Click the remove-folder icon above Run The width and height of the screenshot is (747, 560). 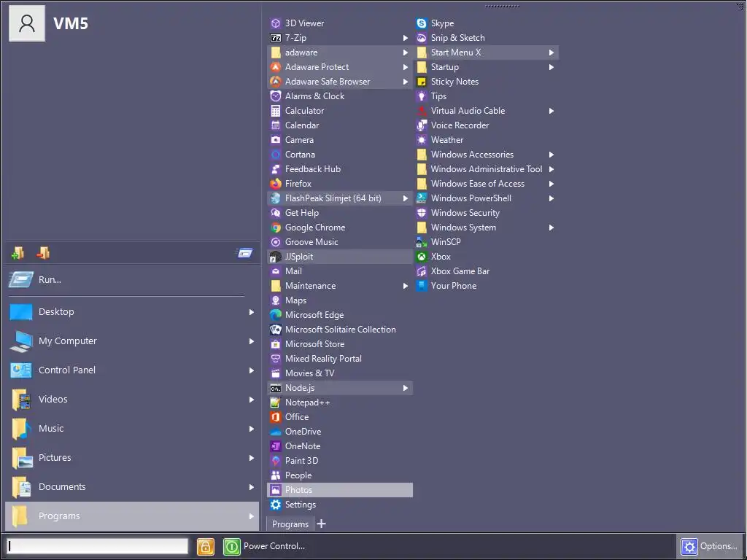(x=43, y=253)
